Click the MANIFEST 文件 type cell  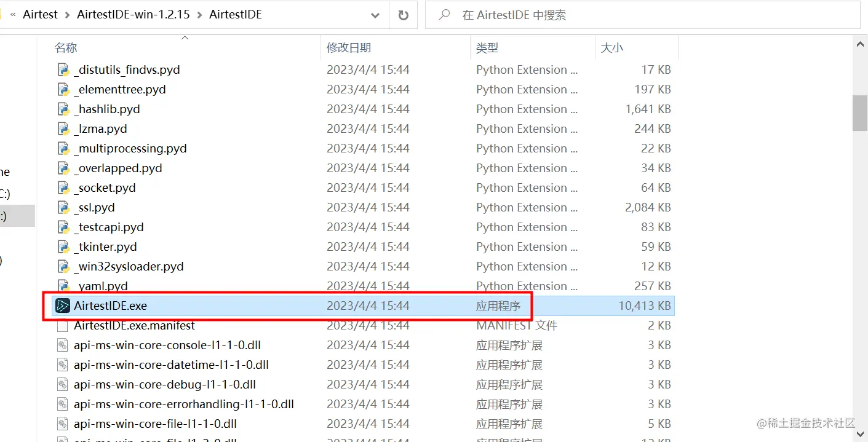coord(517,325)
